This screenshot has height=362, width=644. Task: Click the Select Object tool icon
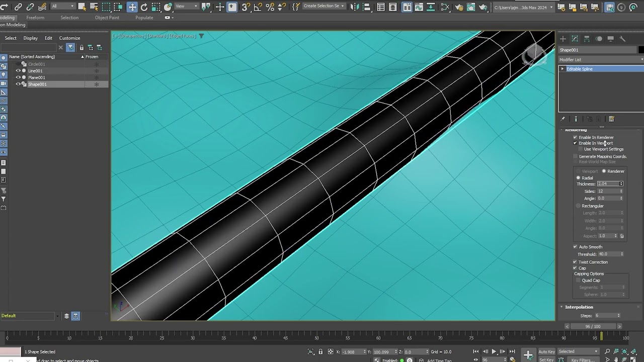(82, 7)
